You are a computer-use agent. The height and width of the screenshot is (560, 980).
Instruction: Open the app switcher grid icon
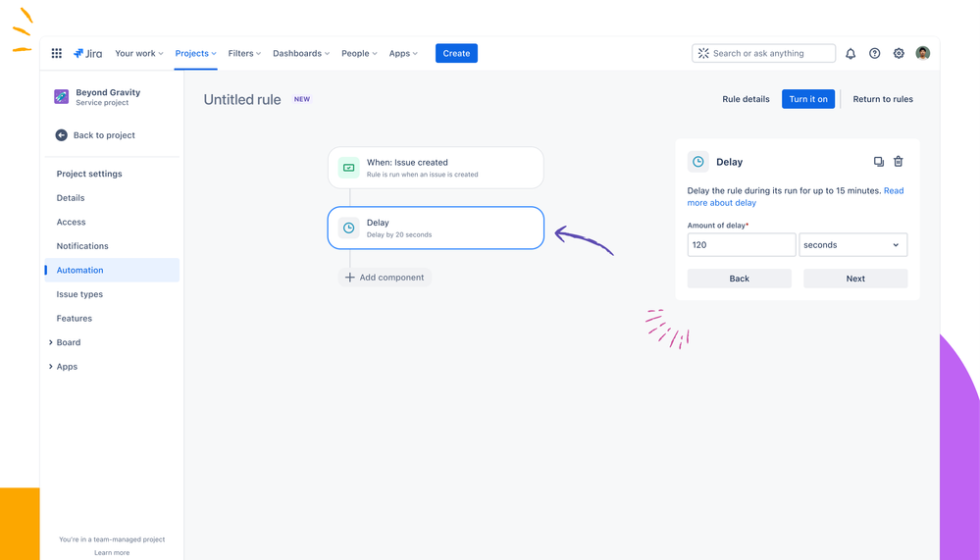coord(56,53)
